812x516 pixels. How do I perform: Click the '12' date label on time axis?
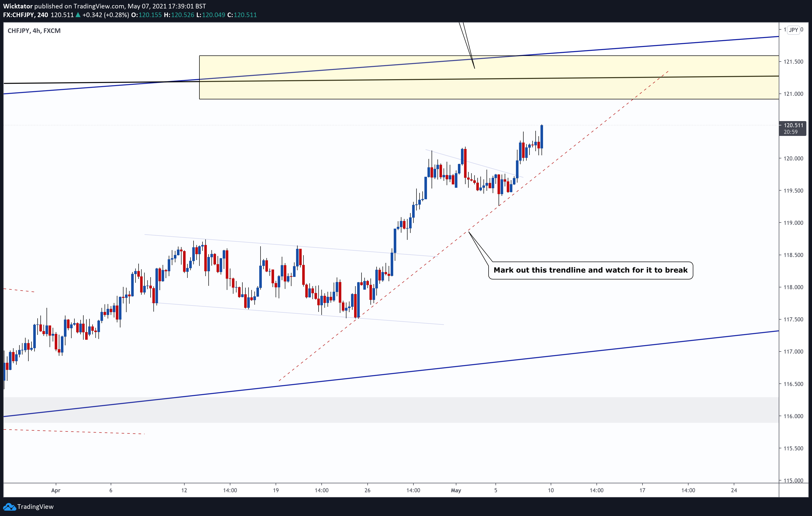(184, 490)
